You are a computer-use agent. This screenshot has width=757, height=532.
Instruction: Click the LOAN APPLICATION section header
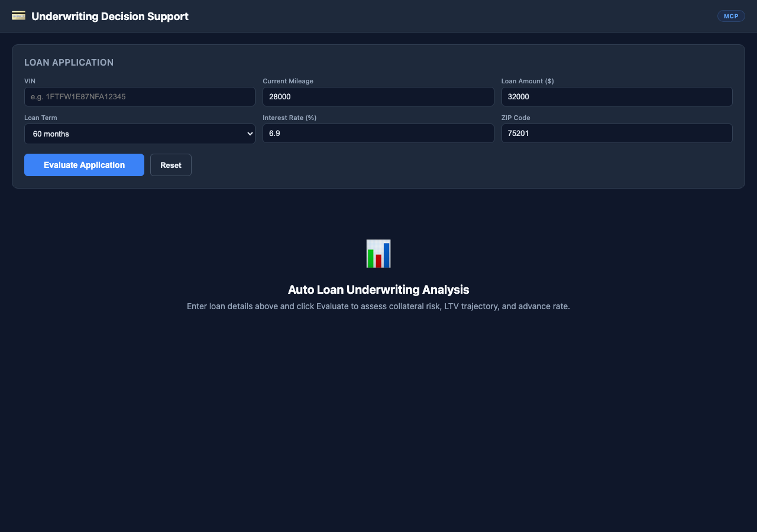pos(69,62)
